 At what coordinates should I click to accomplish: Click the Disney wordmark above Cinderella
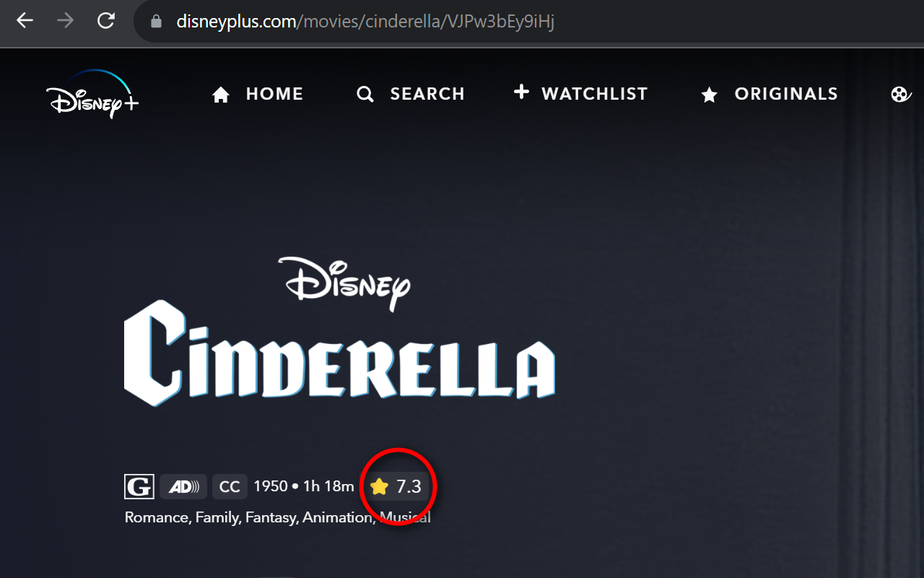click(344, 283)
